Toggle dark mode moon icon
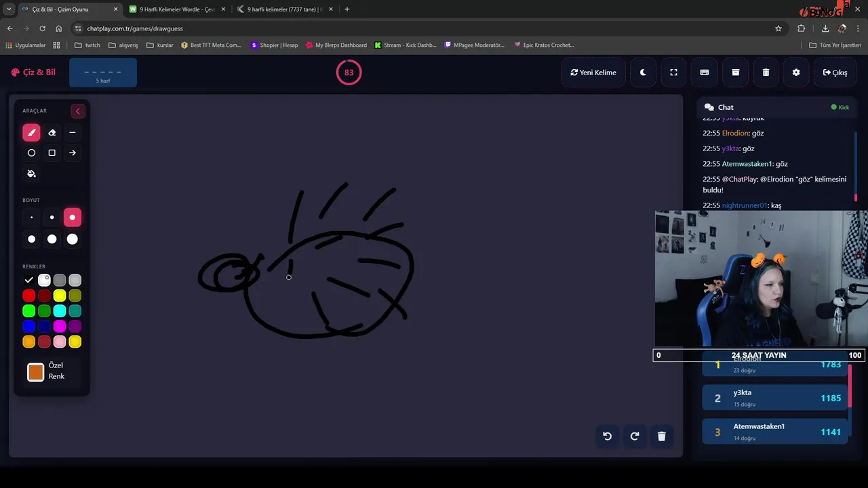This screenshot has width=868, height=488. [643, 73]
